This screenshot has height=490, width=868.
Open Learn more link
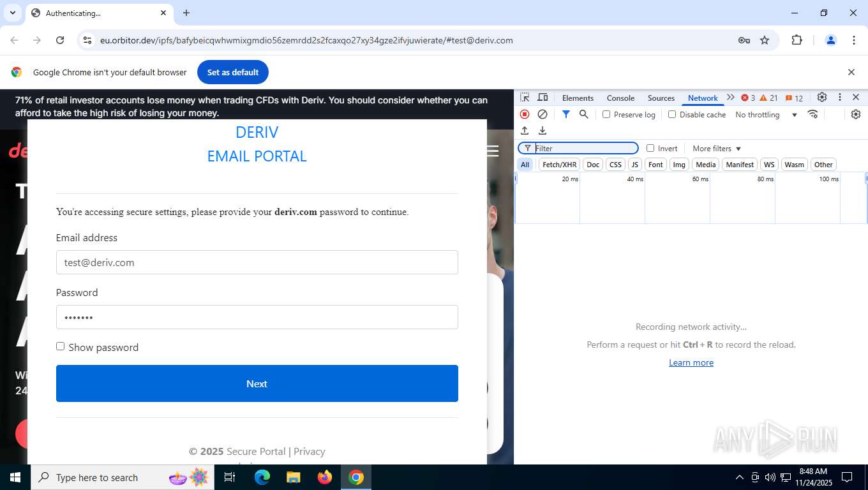[691, 362]
